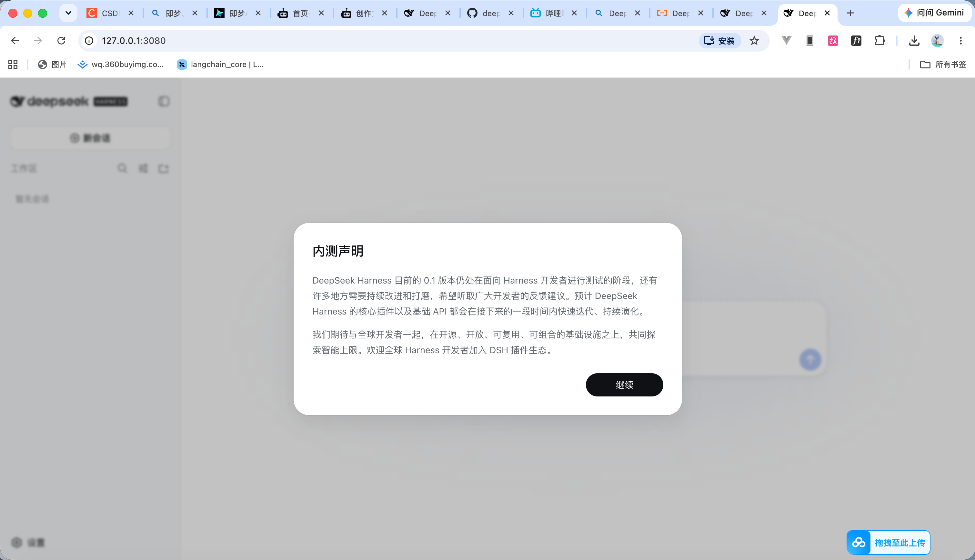View site information icon
The width and height of the screenshot is (975, 560).
point(89,41)
